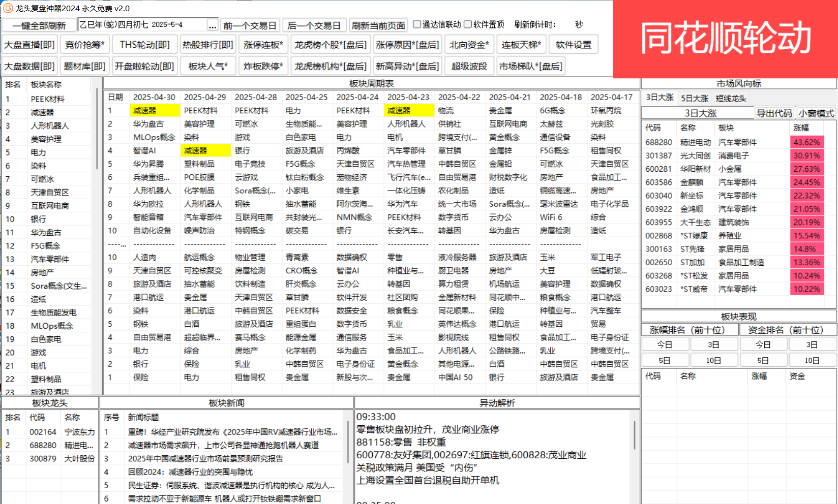This screenshot has height=504, width=838.
Task: Open the date picker ellipsis button
Action: 213,25
